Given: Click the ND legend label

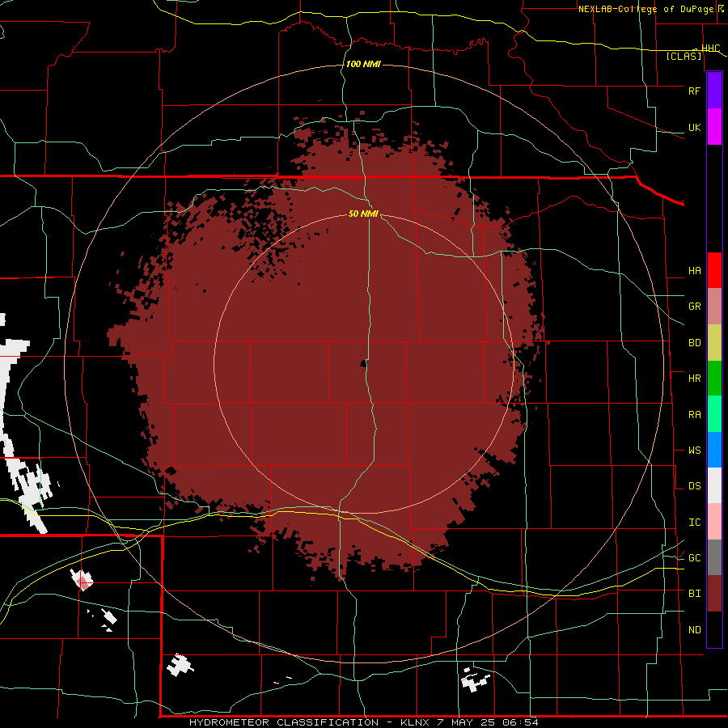Looking at the screenshot, I should click(694, 630).
